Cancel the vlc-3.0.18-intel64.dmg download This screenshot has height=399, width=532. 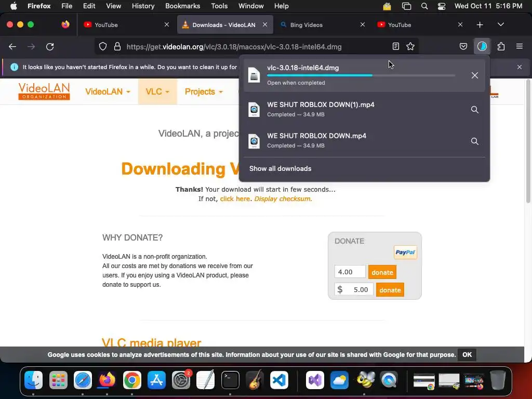475,75
